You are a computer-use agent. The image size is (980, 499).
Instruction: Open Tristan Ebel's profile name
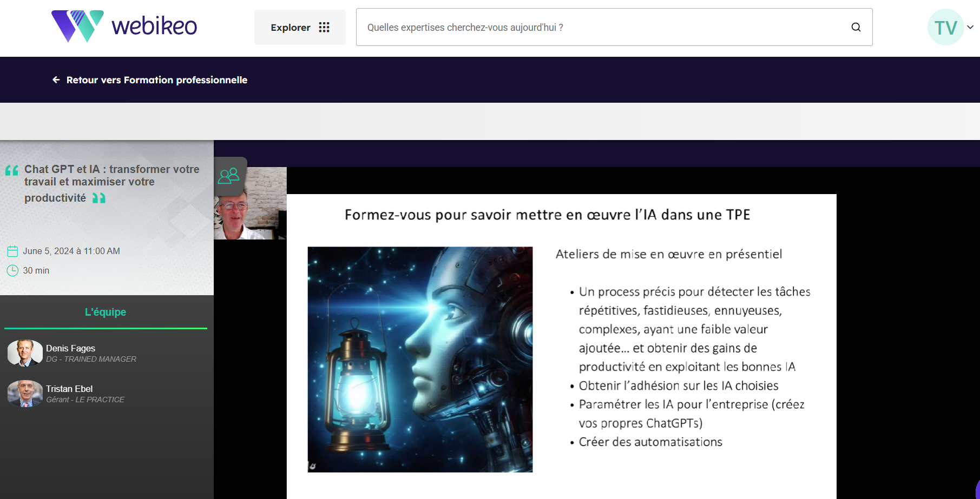tap(69, 389)
